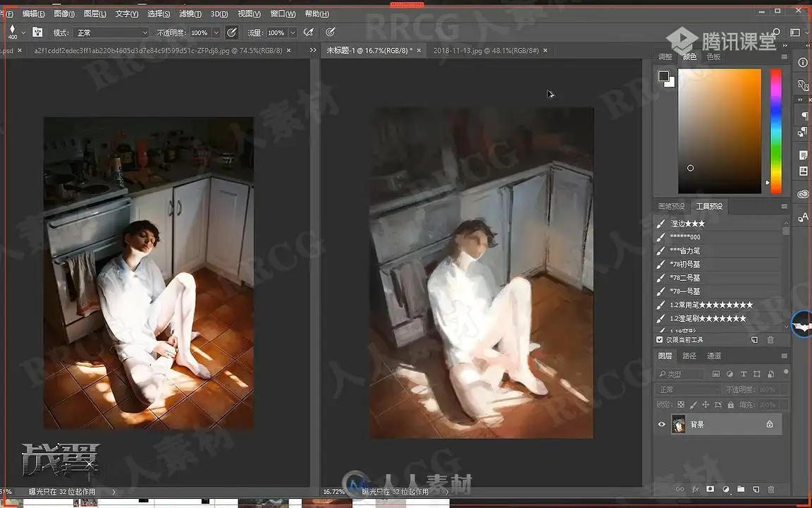Open the 3D(D) menu
The width and height of the screenshot is (812, 508).
pos(220,14)
